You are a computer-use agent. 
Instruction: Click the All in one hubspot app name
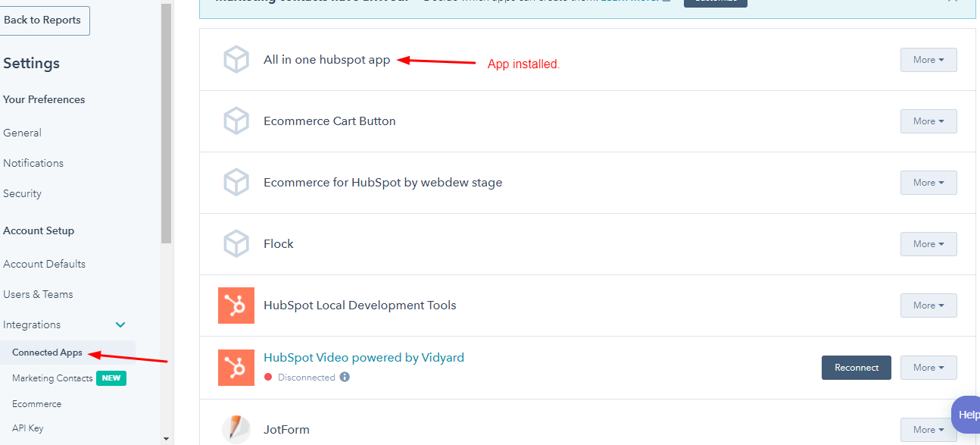[327, 60]
